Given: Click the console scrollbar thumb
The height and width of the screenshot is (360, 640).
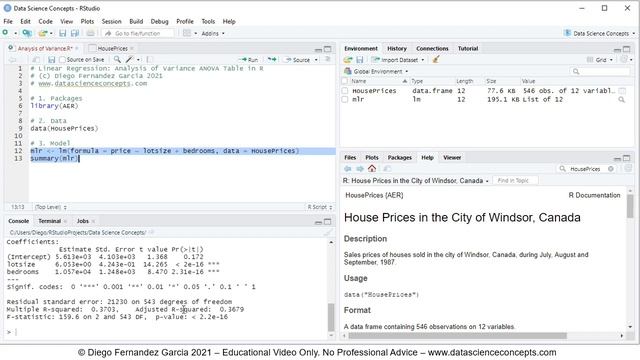Looking at the screenshot, I should coord(331,318).
